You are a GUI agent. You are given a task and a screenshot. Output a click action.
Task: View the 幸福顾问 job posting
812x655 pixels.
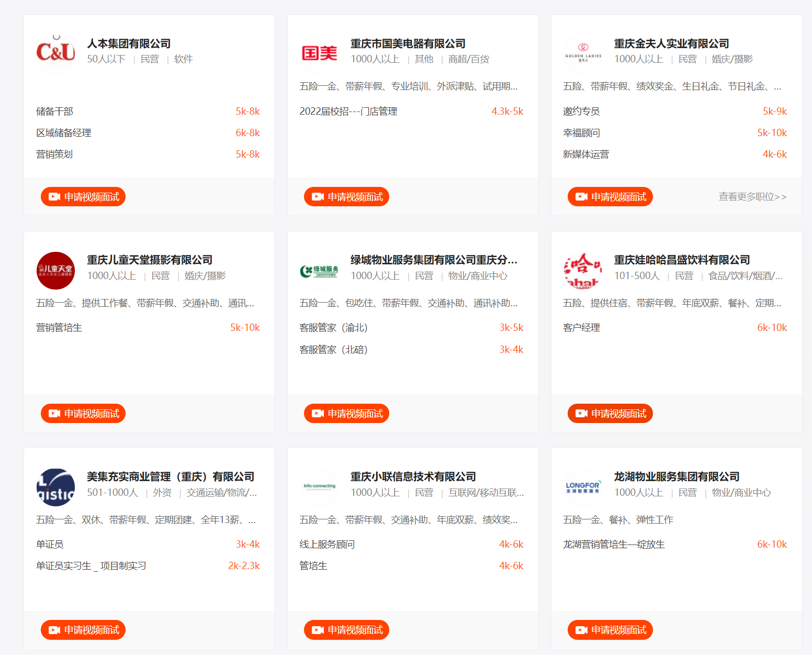tap(581, 133)
